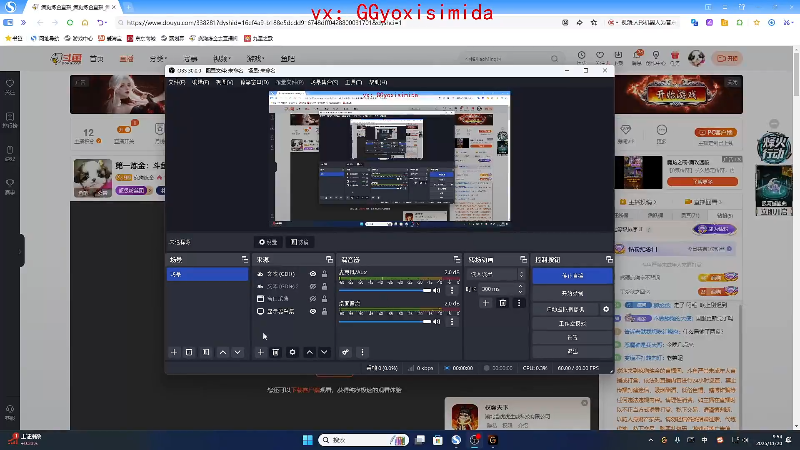Screen dimensions: 800x450
Task: Open OBS 视图 (View) menu
Action: [224, 82]
